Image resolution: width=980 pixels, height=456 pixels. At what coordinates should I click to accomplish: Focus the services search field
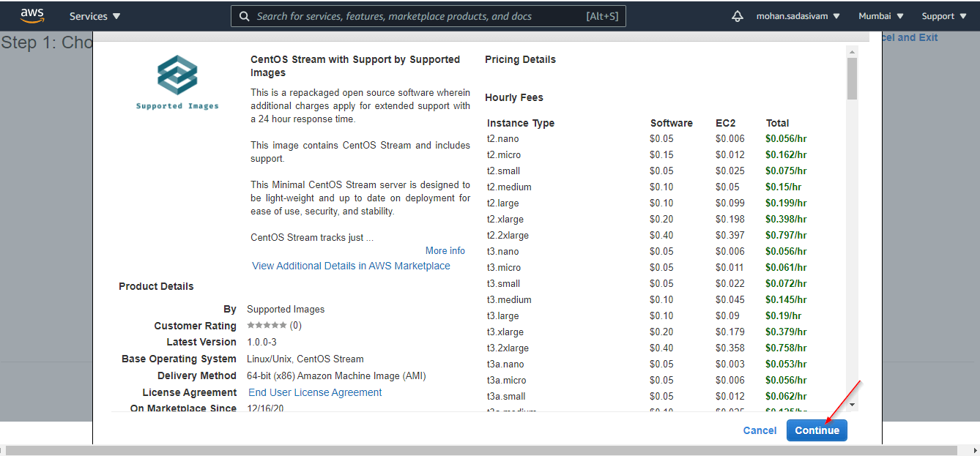417,16
